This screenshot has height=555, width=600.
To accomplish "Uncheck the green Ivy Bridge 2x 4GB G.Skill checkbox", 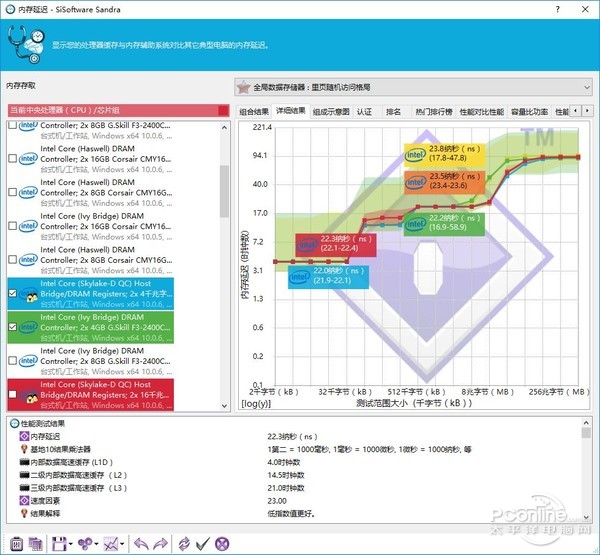I will coord(12,327).
